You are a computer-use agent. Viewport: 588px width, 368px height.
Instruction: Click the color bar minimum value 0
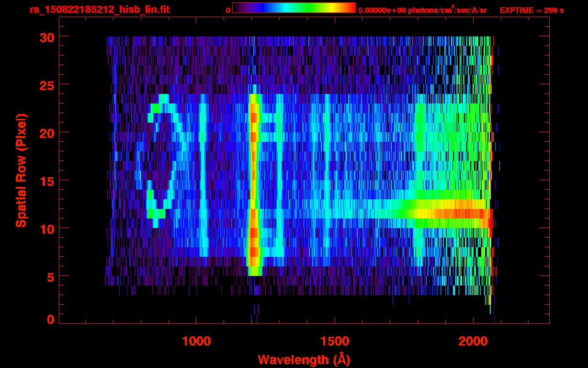(x=228, y=10)
